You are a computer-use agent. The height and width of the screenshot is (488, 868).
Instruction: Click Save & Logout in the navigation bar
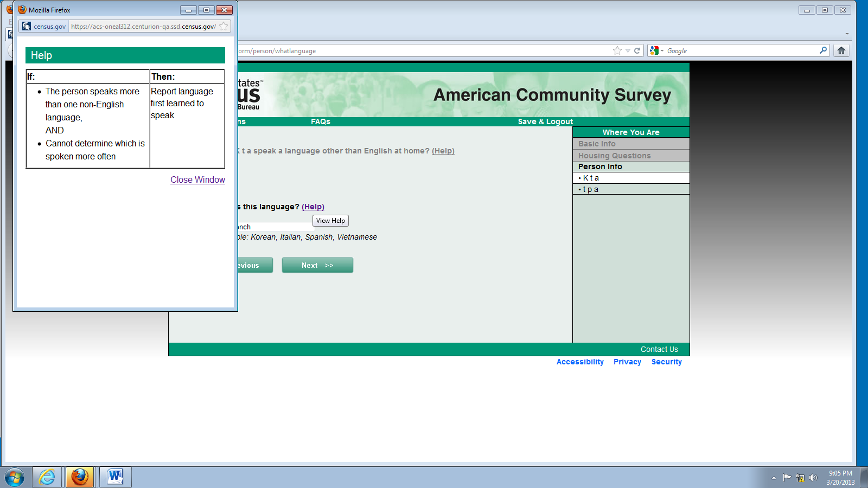click(545, 121)
